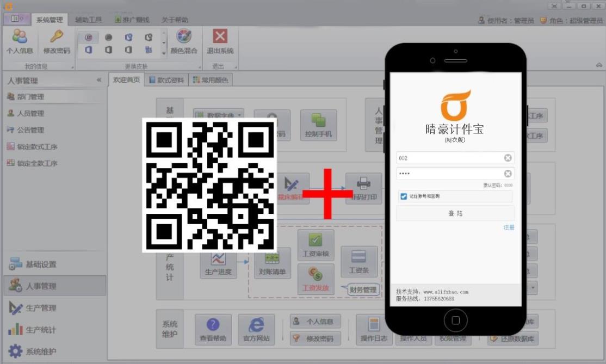Click the 查看帮助 question-mark tile
606x364 pixels.
click(x=213, y=330)
